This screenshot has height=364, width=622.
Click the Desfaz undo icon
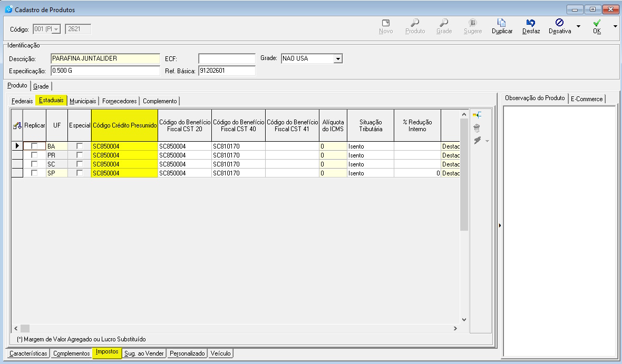coord(531,23)
